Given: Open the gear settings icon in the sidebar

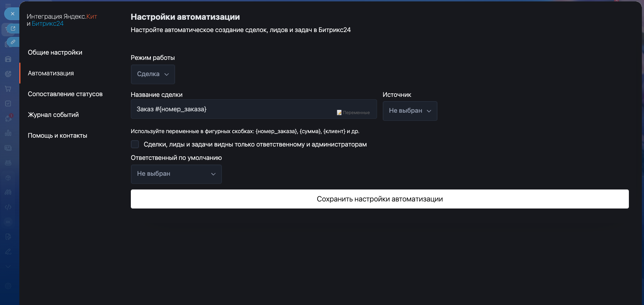Looking at the screenshot, I should click(8, 286).
